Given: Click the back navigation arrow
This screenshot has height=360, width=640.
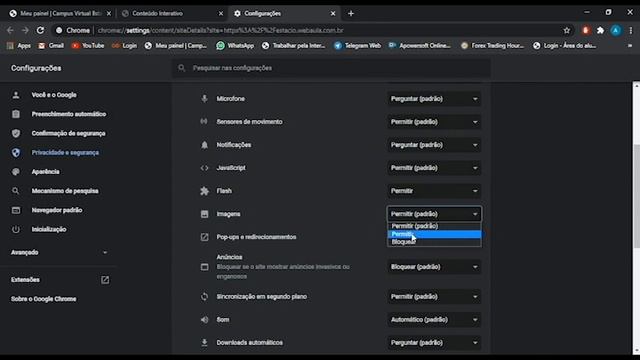Looking at the screenshot, I should click(x=10, y=30).
